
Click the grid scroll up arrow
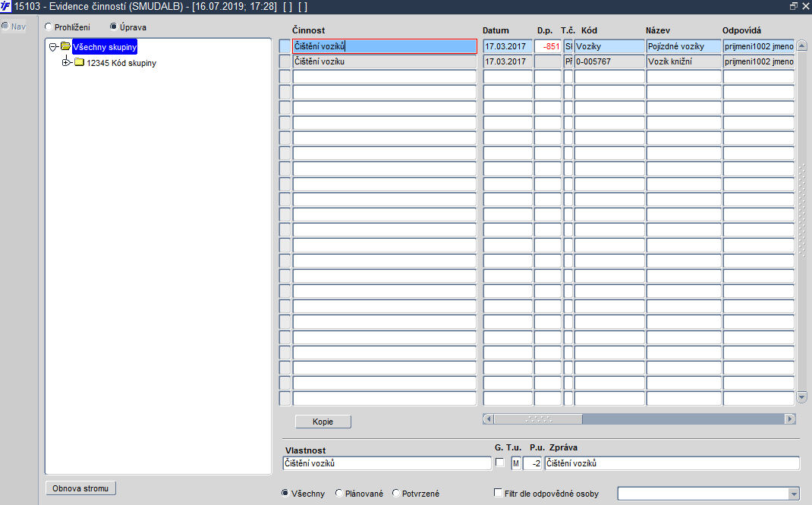coord(801,45)
